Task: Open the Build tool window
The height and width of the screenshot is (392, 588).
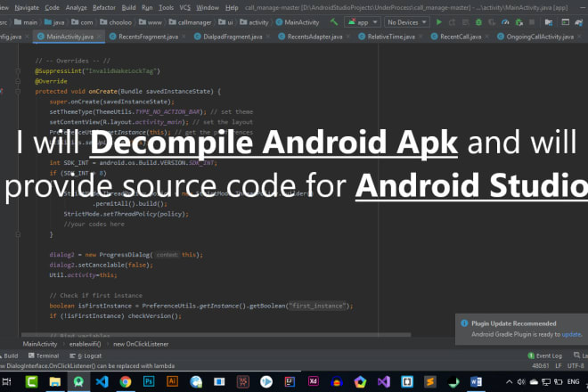Action: click(x=9, y=355)
